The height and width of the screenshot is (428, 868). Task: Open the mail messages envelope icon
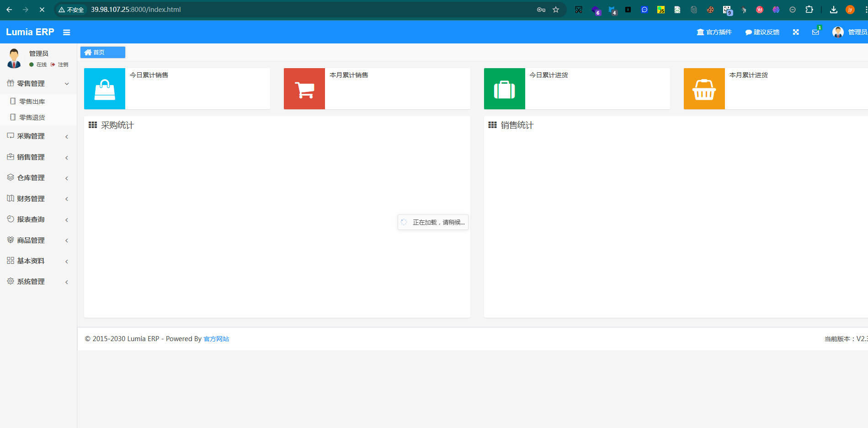coord(815,32)
